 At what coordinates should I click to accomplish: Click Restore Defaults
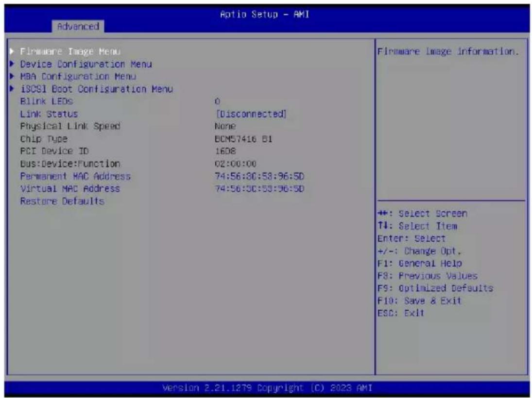click(62, 201)
